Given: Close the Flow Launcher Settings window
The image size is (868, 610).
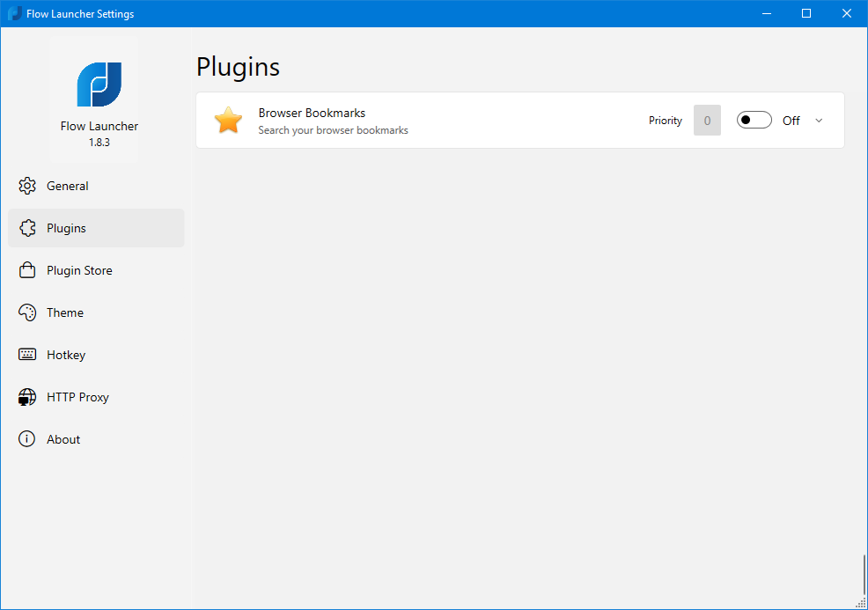Looking at the screenshot, I should [x=847, y=13].
